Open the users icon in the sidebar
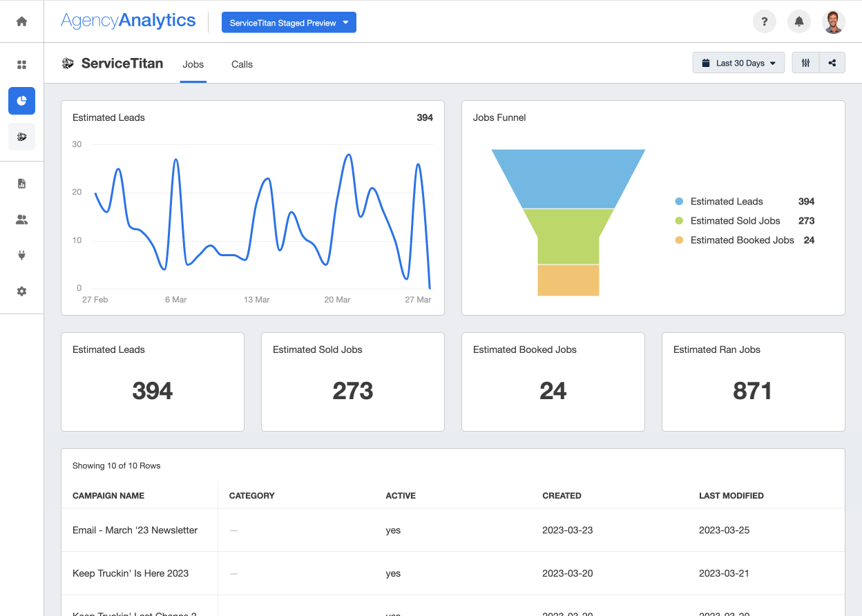The image size is (862, 616). [x=21, y=220]
